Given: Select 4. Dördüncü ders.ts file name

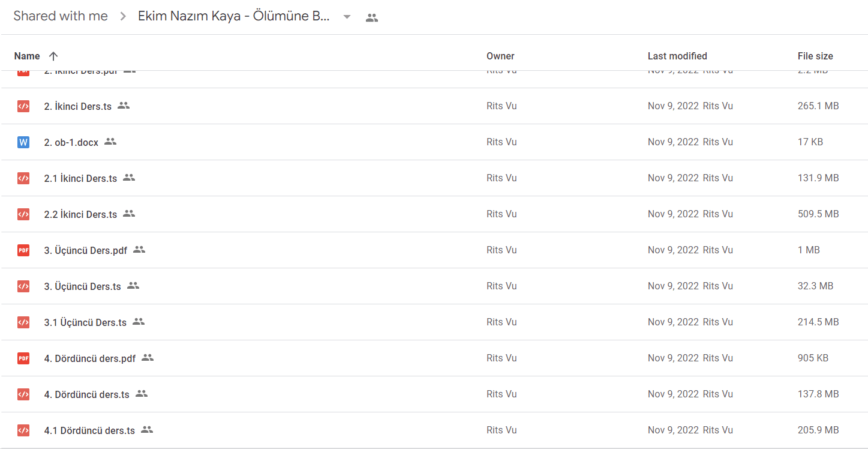Looking at the screenshot, I should click(x=87, y=394).
